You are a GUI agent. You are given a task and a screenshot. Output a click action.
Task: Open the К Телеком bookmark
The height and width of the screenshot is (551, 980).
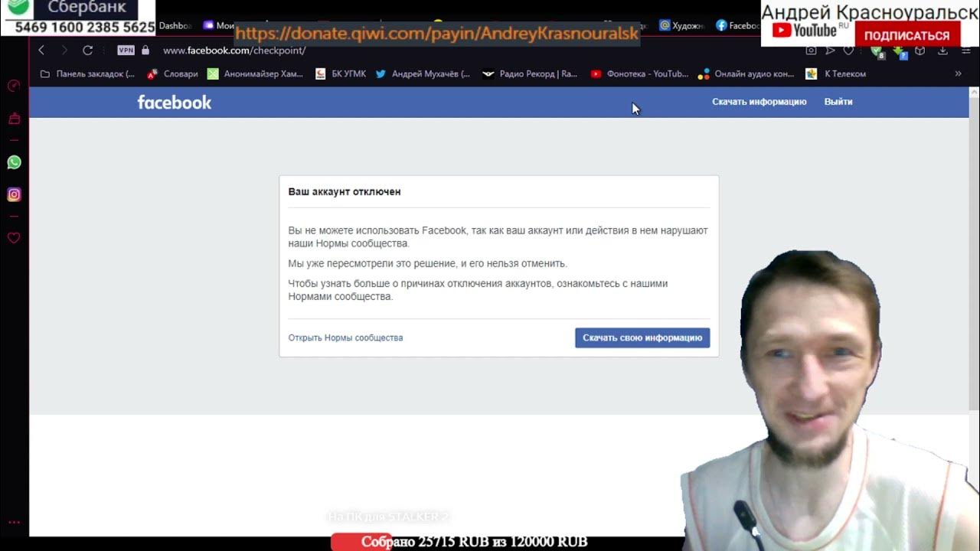click(x=836, y=74)
